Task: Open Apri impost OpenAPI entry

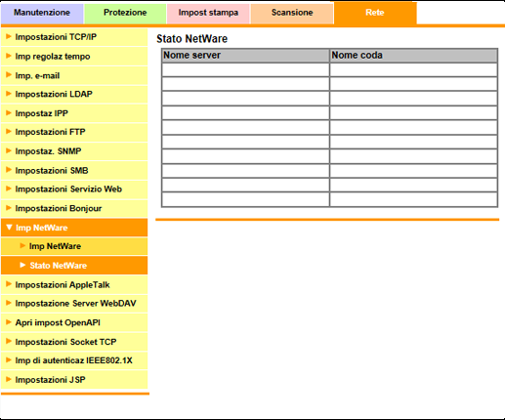Action: (x=74, y=322)
